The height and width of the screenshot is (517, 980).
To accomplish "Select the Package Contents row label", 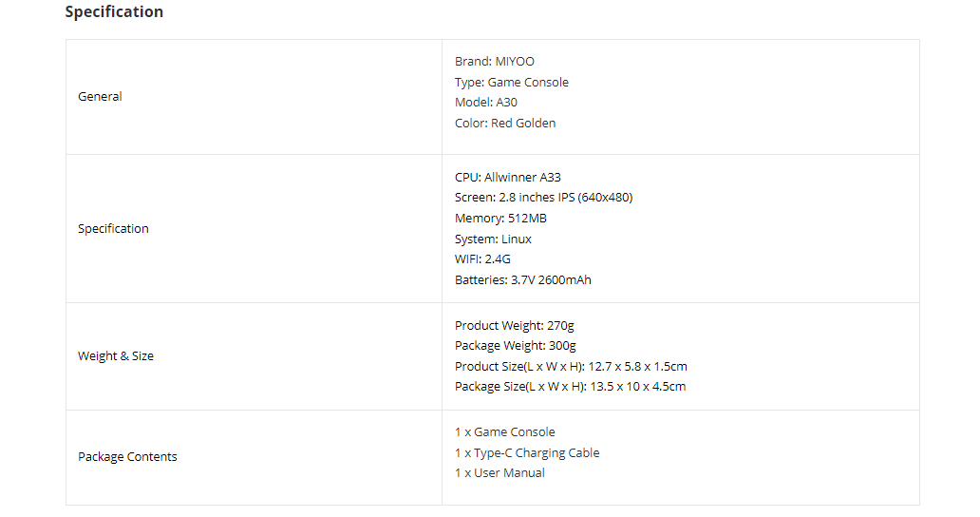I will click(127, 457).
